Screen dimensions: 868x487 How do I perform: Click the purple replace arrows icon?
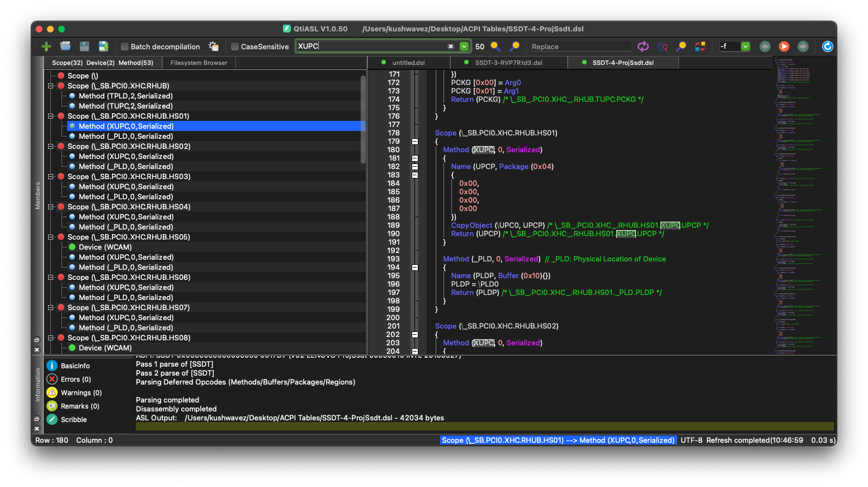click(x=643, y=46)
